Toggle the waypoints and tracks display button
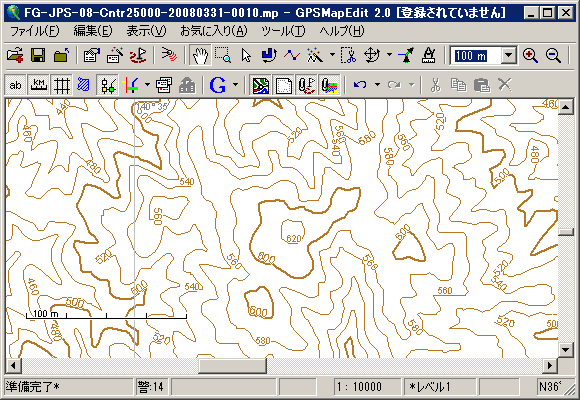The width and height of the screenshot is (580, 400). [306, 85]
